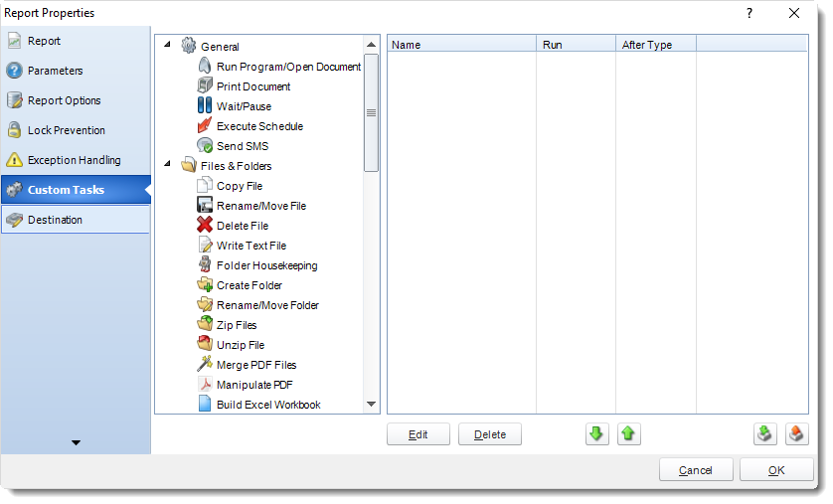This screenshot has height=504, width=833.
Task: Click the Print Document printer icon
Action: click(205, 85)
